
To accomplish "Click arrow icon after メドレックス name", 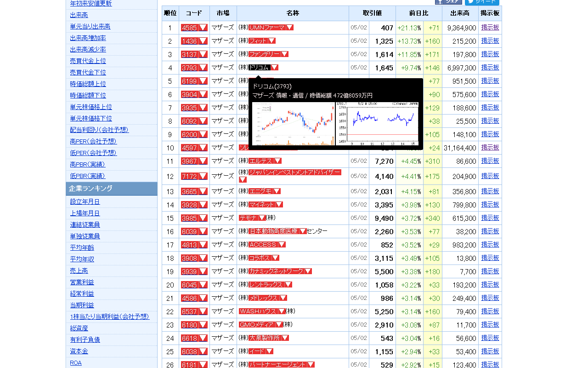I will pos(283,298).
